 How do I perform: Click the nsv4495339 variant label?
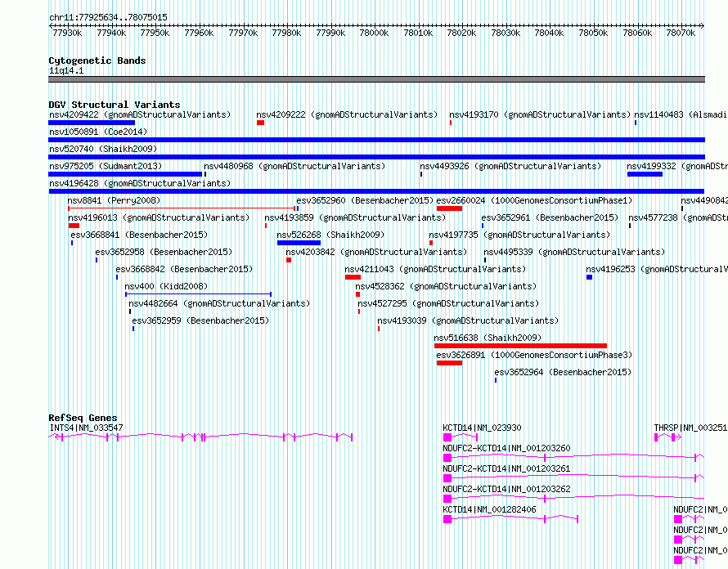pyautogui.click(x=574, y=252)
